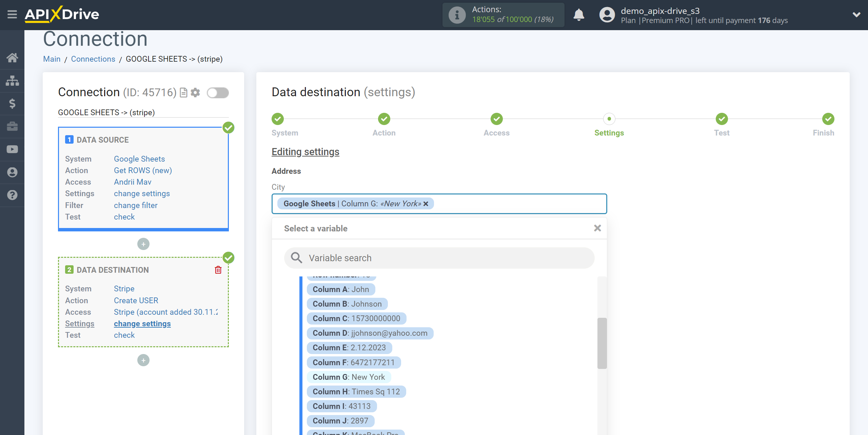Open the connection log document icon
Screen dimensions: 868x435
click(x=183, y=92)
